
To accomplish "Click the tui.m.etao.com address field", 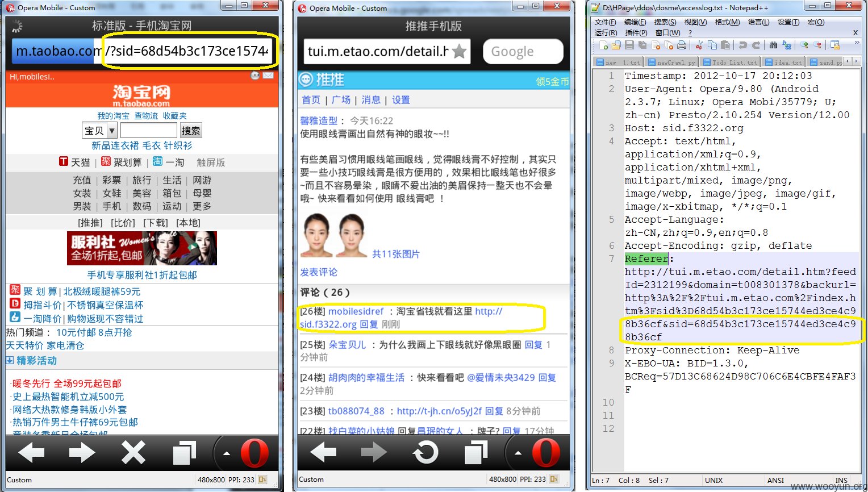I will tap(386, 52).
